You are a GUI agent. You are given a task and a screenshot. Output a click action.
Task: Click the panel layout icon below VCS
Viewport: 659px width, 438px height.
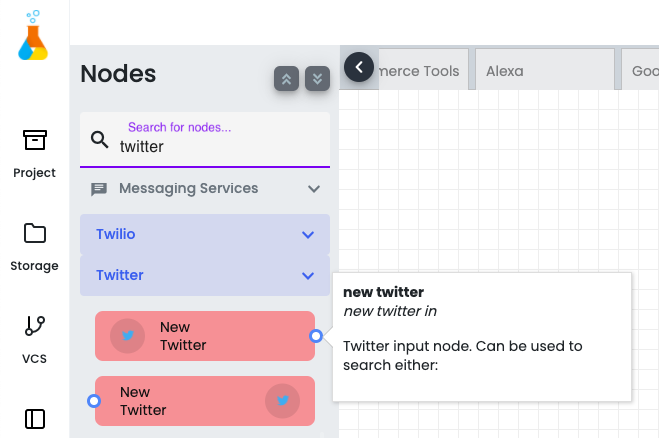(34, 419)
